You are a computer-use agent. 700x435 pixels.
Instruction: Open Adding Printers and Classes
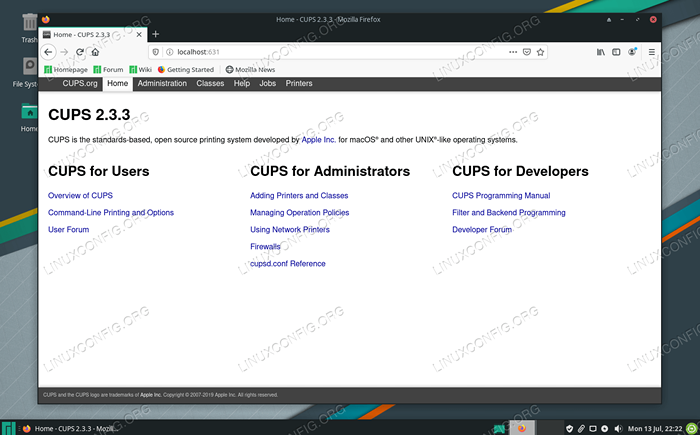[299, 196]
